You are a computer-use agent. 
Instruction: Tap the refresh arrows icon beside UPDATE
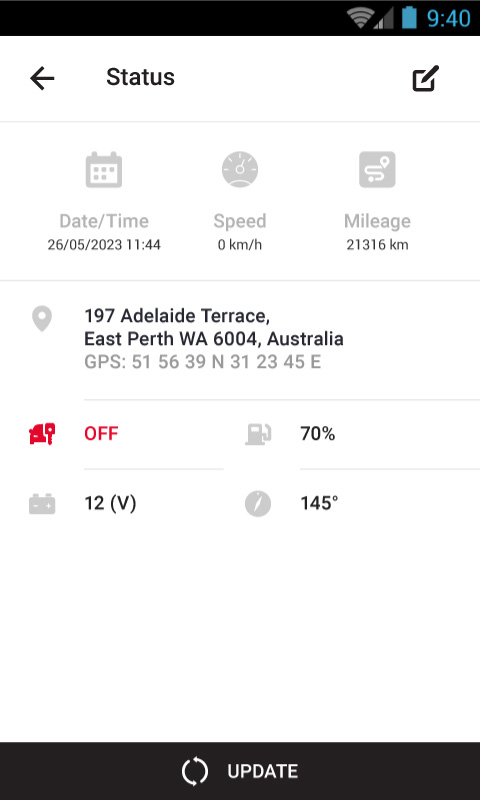pyautogui.click(x=195, y=771)
